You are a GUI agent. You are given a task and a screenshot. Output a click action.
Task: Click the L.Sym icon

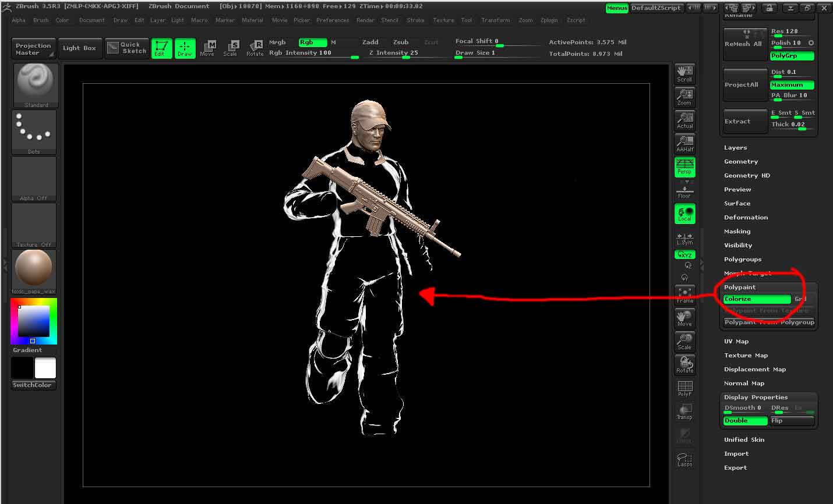685,239
